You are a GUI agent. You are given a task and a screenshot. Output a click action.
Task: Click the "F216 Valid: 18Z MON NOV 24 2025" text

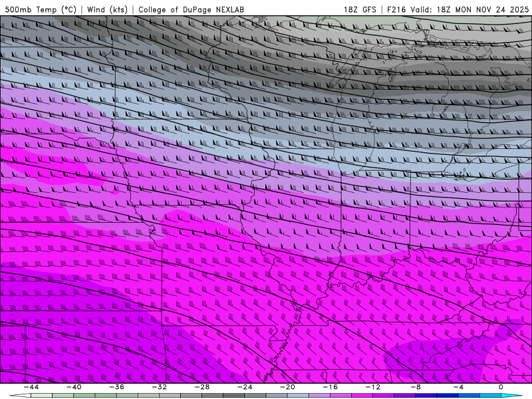(x=458, y=9)
